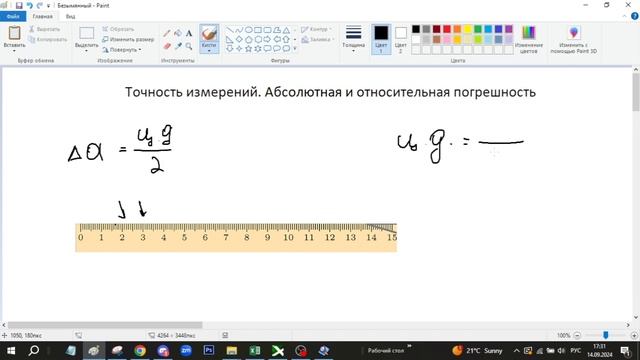Choose the right arrow shape
This screenshot has width=640, height=360.
coord(267,40)
